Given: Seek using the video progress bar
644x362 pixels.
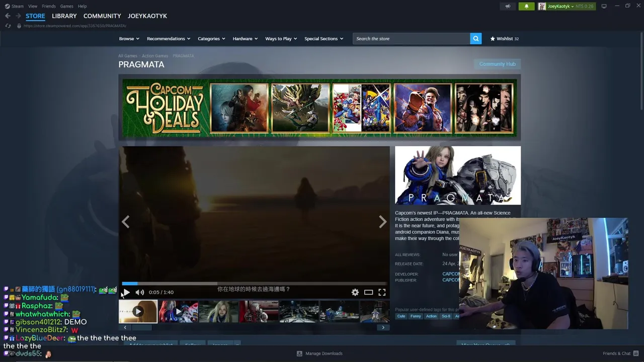Looking at the screenshot, I should pos(254,284).
